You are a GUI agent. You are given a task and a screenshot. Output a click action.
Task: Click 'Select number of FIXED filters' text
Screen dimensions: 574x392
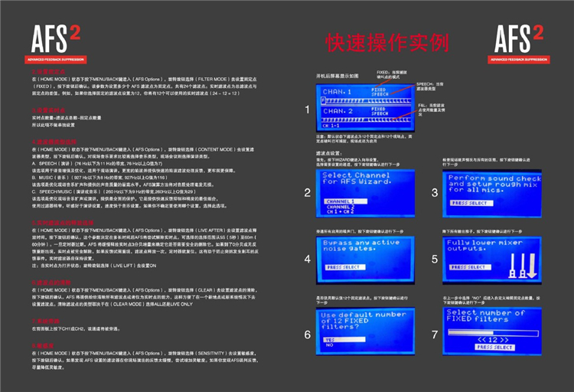(x=485, y=315)
